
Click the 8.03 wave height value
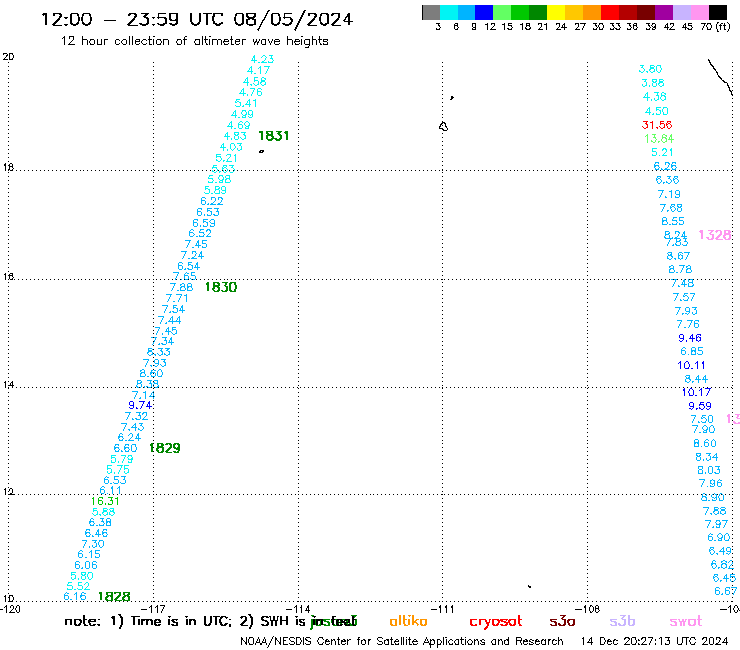[709, 471]
